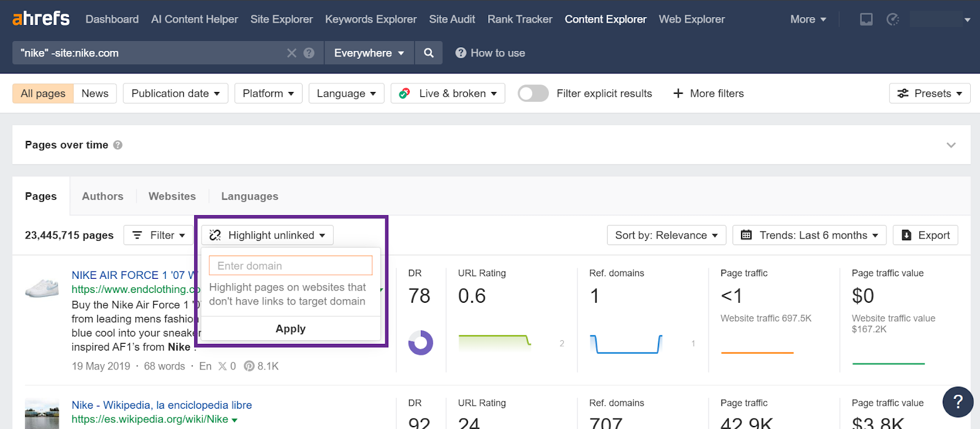
Task: Run search with magnifier icon
Action: coord(429,53)
